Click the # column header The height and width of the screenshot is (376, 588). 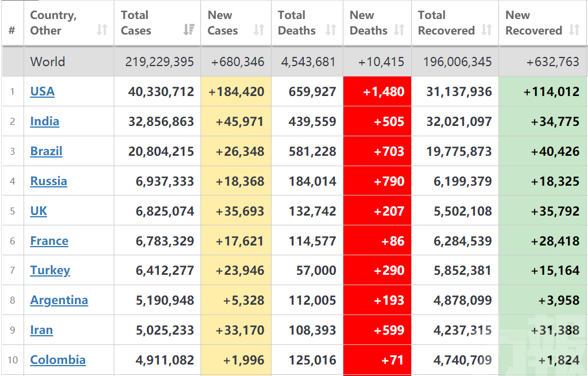click(12, 30)
